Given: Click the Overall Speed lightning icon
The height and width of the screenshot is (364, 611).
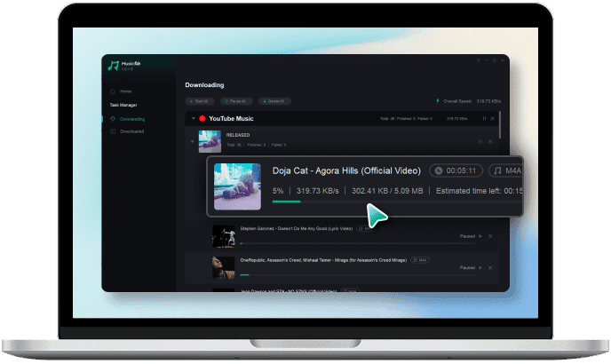Looking at the screenshot, I should 437,101.
